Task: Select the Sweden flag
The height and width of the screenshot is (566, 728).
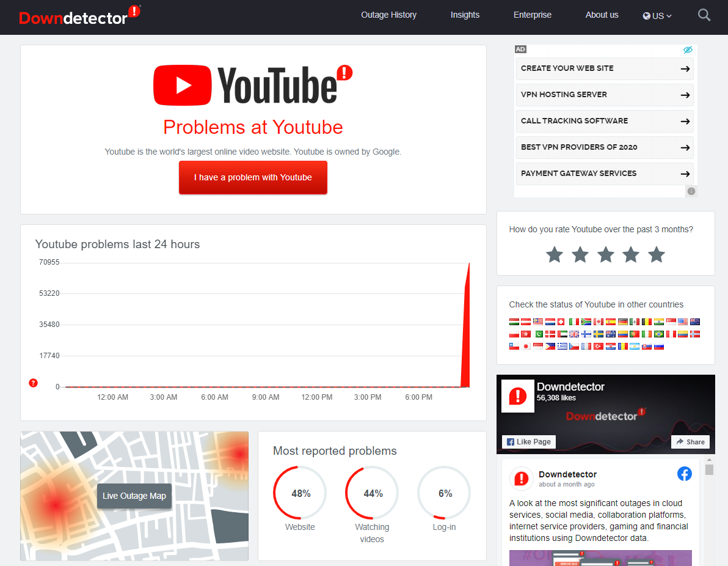Action: pyautogui.click(x=599, y=334)
